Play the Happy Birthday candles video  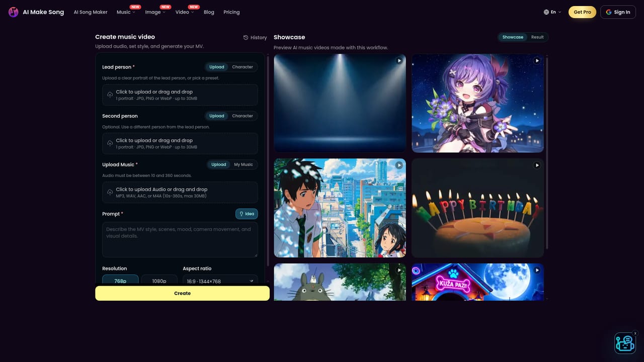(537, 165)
